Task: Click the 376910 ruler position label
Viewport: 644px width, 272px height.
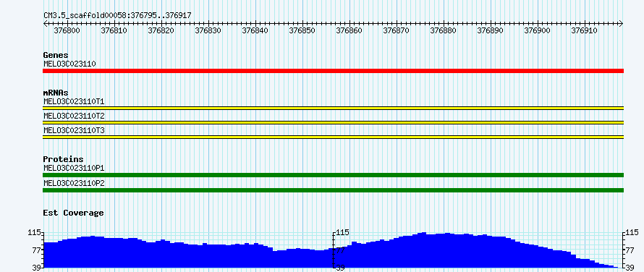Action: pyautogui.click(x=585, y=30)
